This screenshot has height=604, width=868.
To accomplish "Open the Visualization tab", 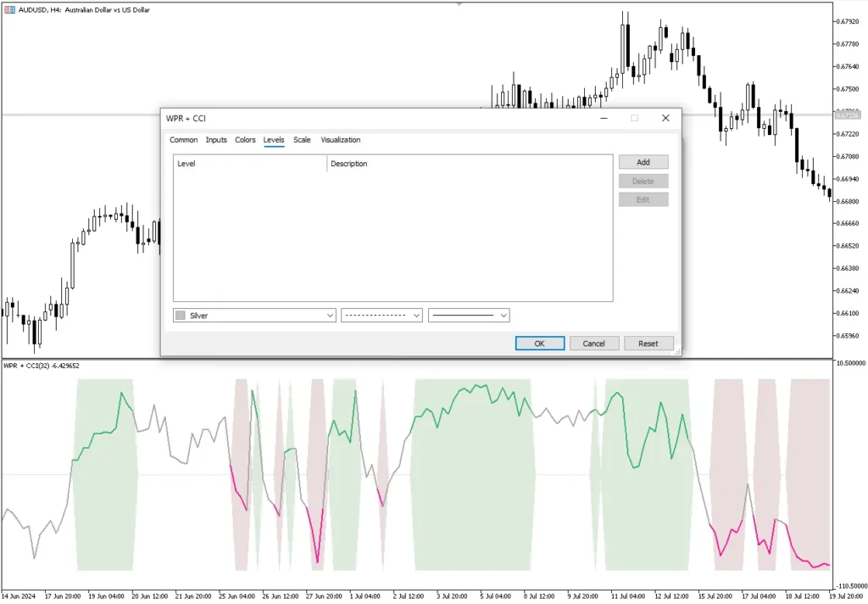I will click(x=340, y=140).
